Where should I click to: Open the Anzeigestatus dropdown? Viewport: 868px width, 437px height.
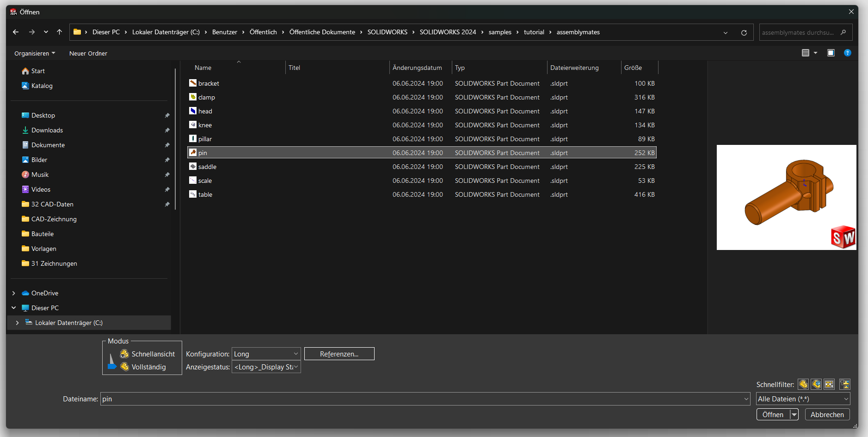[266, 367]
